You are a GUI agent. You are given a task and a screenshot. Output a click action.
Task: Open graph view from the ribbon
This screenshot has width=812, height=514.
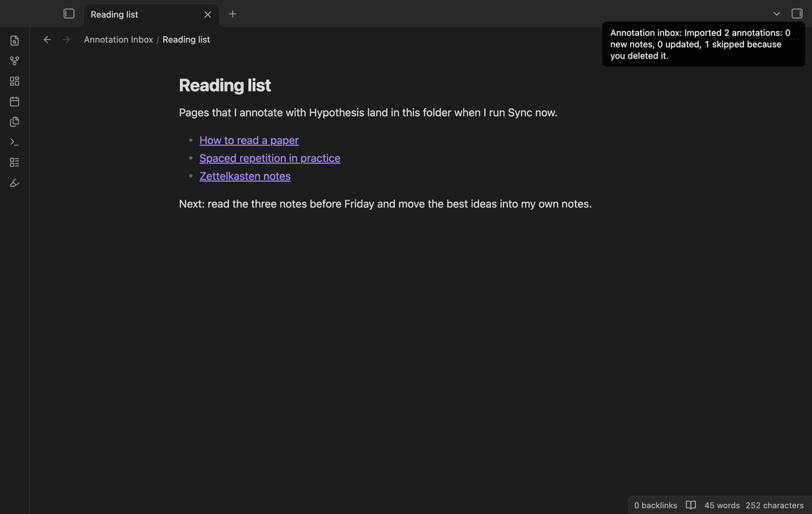15,61
